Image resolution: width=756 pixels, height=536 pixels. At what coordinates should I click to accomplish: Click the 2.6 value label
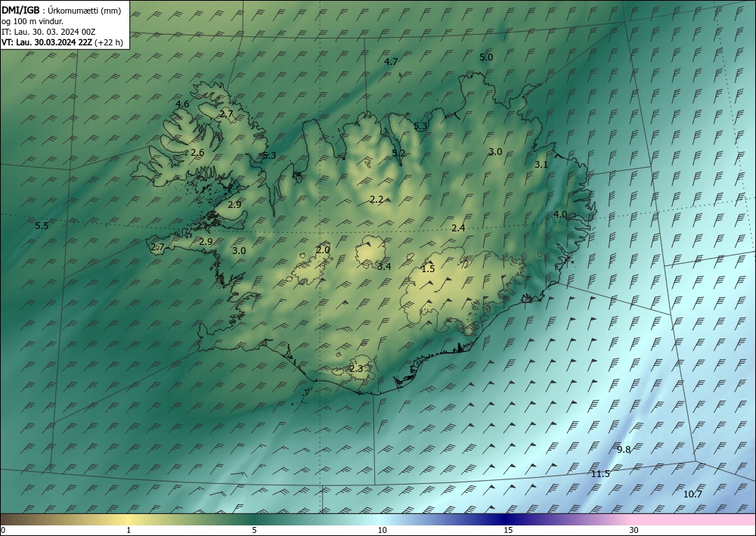[x=197, y=152]
